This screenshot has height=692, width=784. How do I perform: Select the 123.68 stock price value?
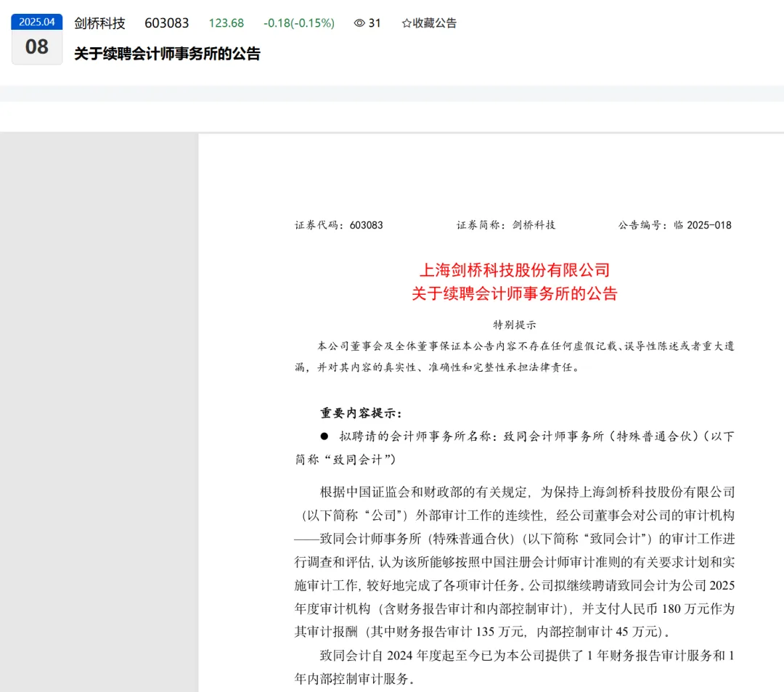[x=226, y=23]
